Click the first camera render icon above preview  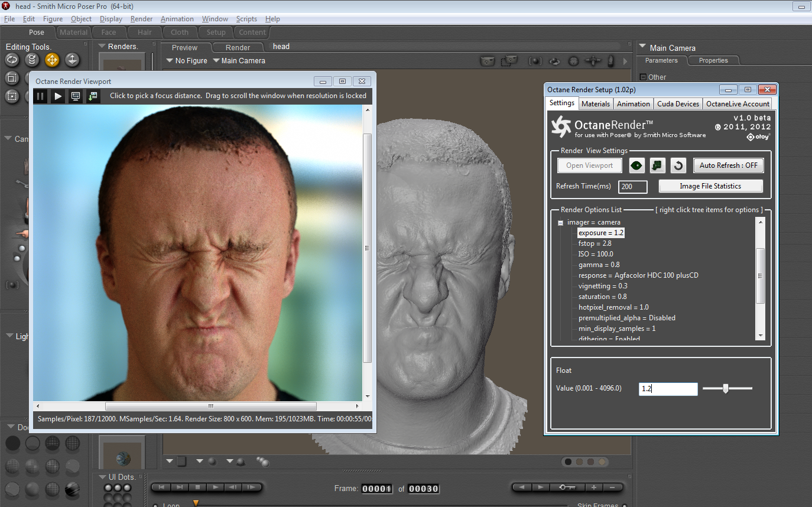pos(488,61)
